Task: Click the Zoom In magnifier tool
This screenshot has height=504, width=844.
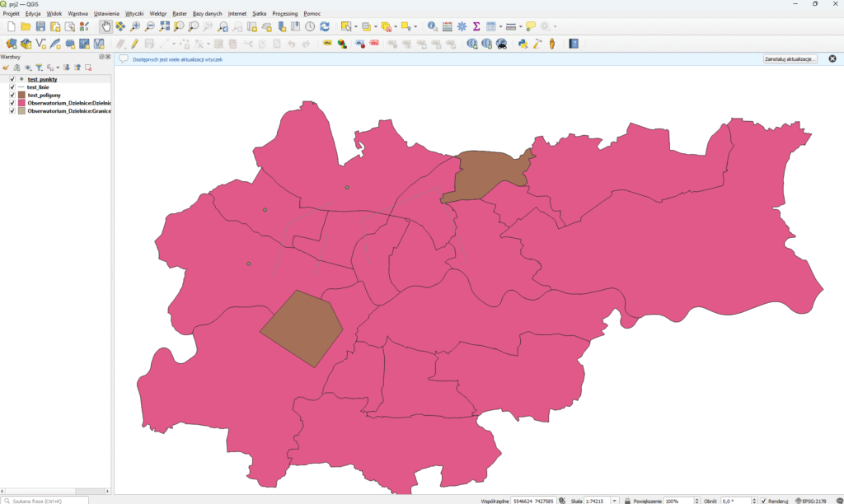Action: coord(135,26)
